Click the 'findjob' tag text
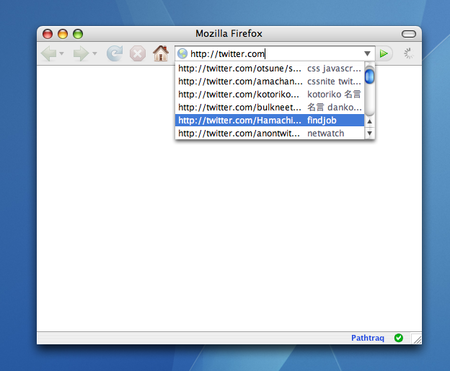Viewport: 450px width, 371px height. (322, 120)
